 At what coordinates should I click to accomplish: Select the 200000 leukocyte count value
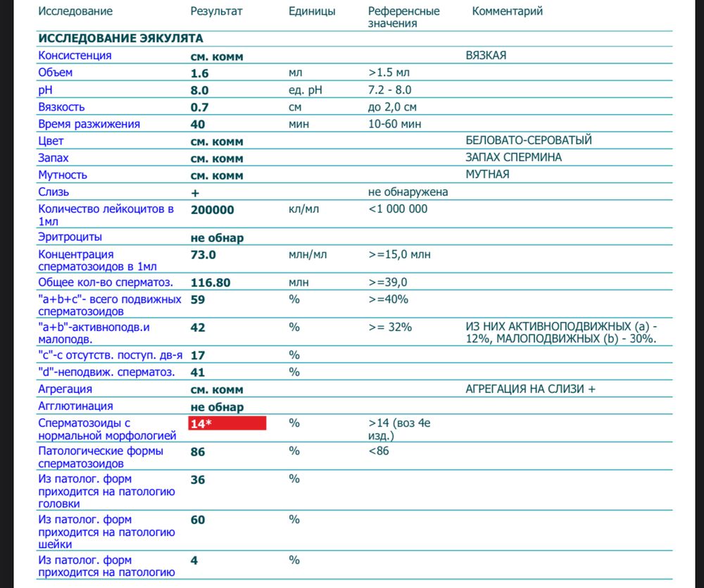pyautogui.click(x=212, y=209)
